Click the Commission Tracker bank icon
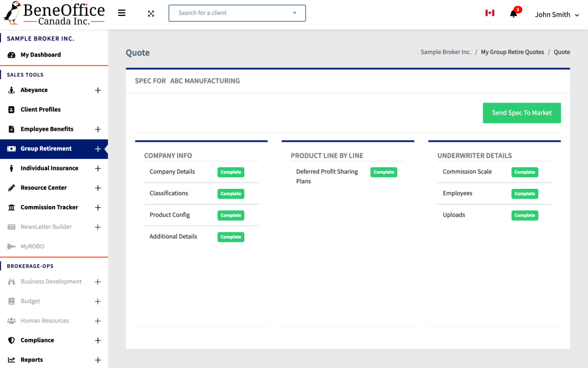The height and width of the screenshot is (368, 588). click(12, 207)
